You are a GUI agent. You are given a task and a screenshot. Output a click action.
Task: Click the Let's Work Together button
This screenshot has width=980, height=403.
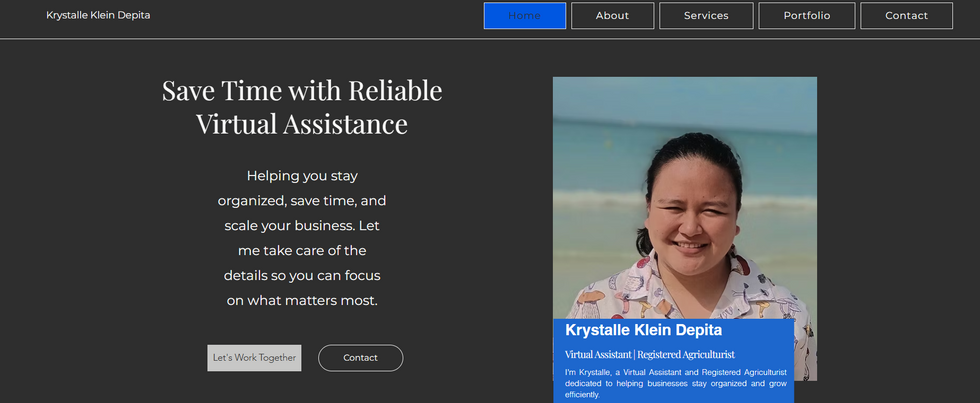[x=254, y=358]
